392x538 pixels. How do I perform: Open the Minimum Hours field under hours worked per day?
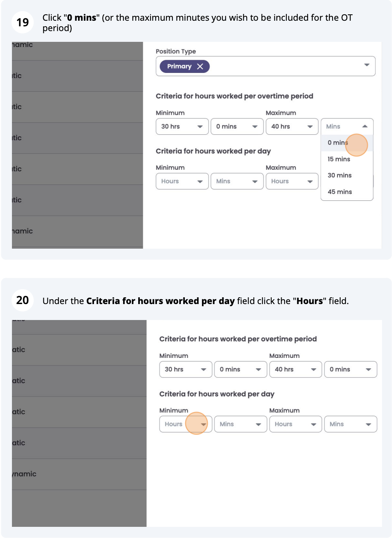tap(186, 424)
